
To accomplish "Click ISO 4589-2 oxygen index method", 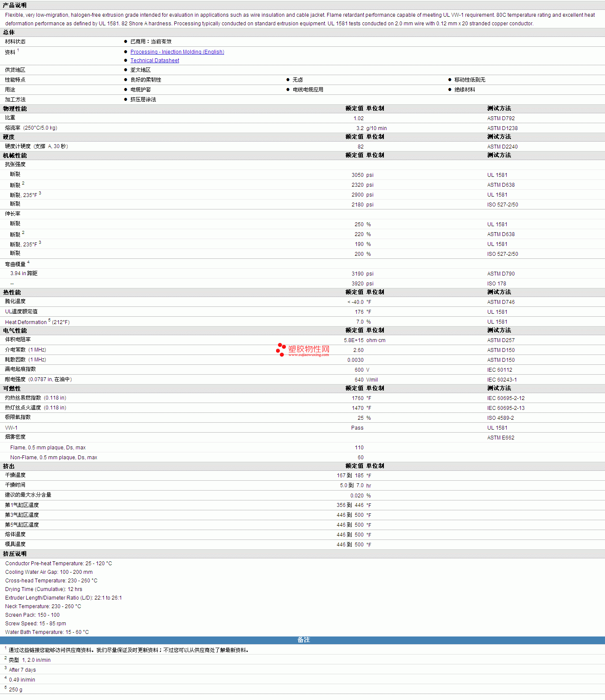I will click(500, 418).
